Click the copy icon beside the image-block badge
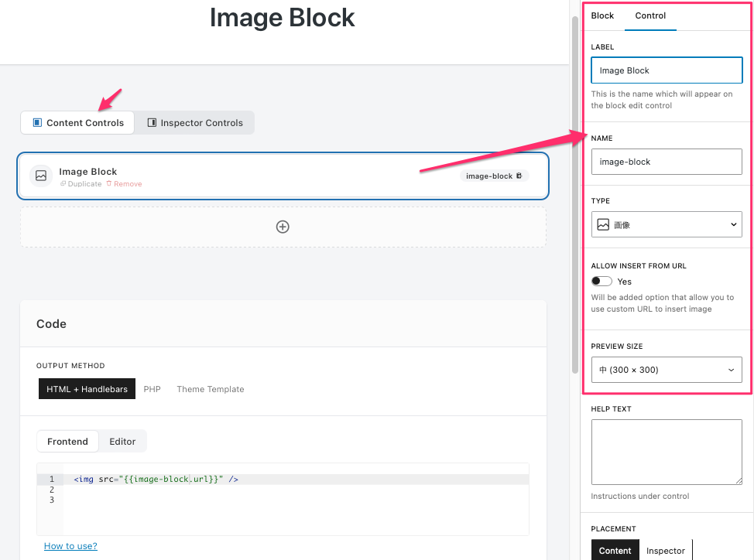754x560 pixels. pos(519,176)
